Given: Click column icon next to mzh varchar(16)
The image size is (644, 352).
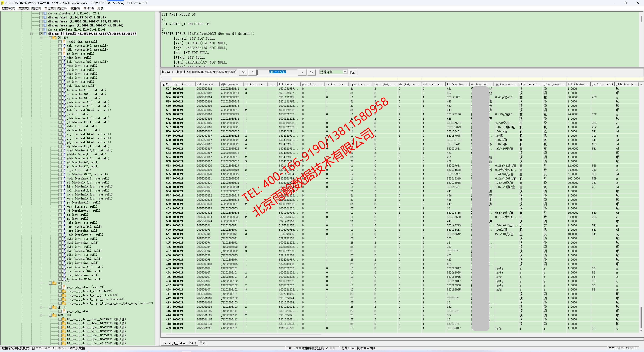Looking at the screenshot, I should 64,46.
